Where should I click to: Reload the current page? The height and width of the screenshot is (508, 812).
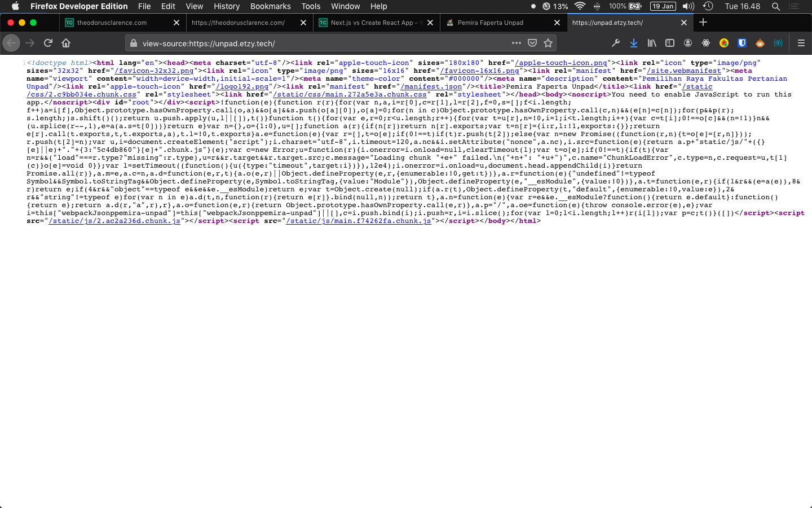[48, 43]
